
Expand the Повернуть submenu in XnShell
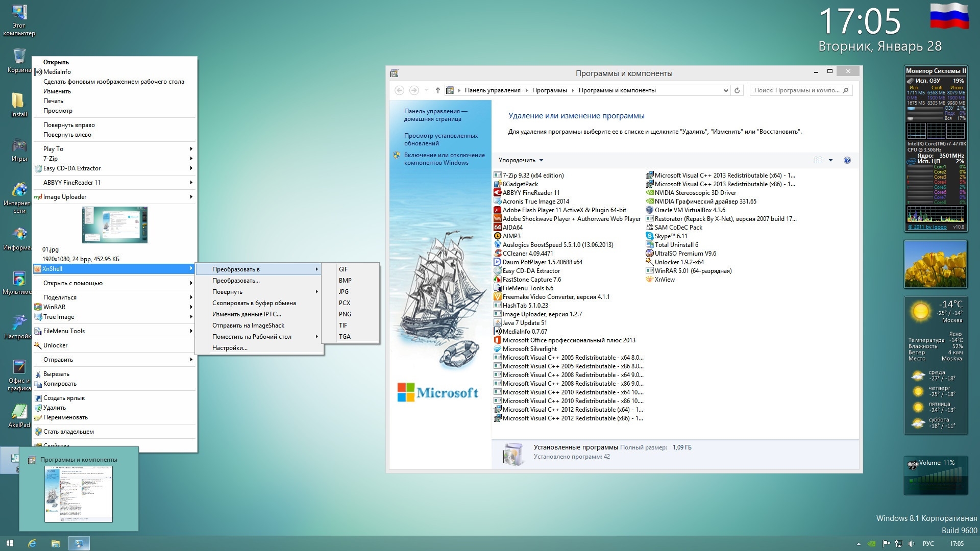click(x=259, y=292)
